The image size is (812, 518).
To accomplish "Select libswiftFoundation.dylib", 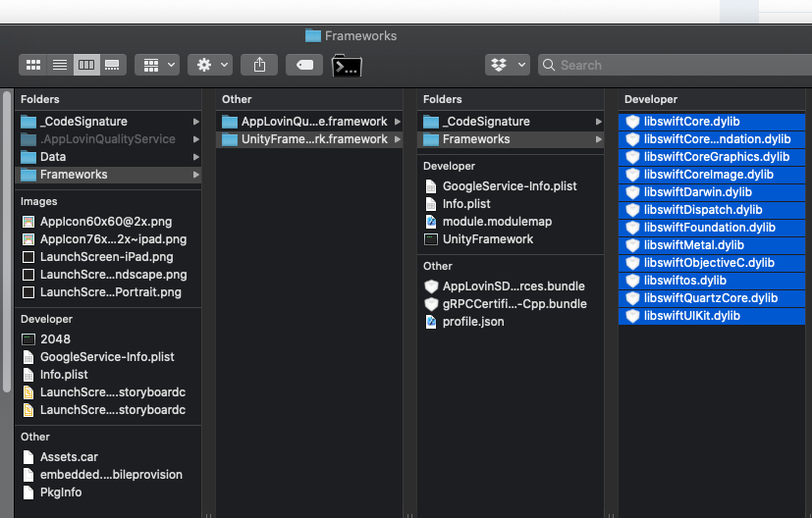I will [712, 228].
